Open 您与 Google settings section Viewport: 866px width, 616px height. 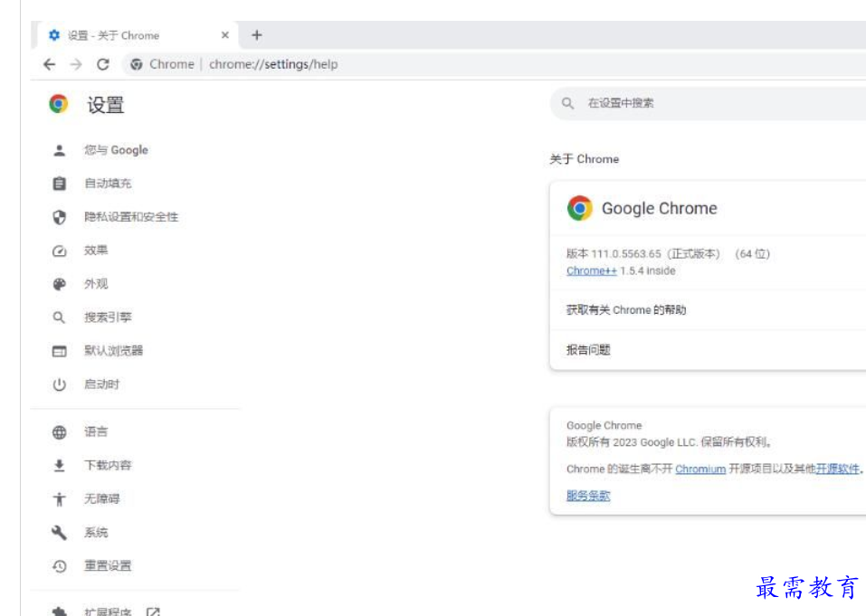tap(116, 150)
